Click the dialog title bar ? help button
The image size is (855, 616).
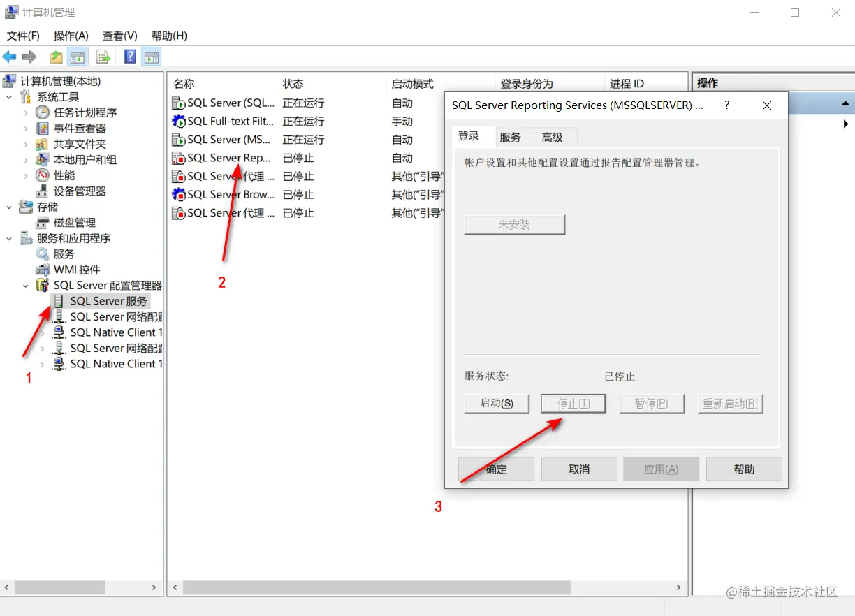point(727,105)
